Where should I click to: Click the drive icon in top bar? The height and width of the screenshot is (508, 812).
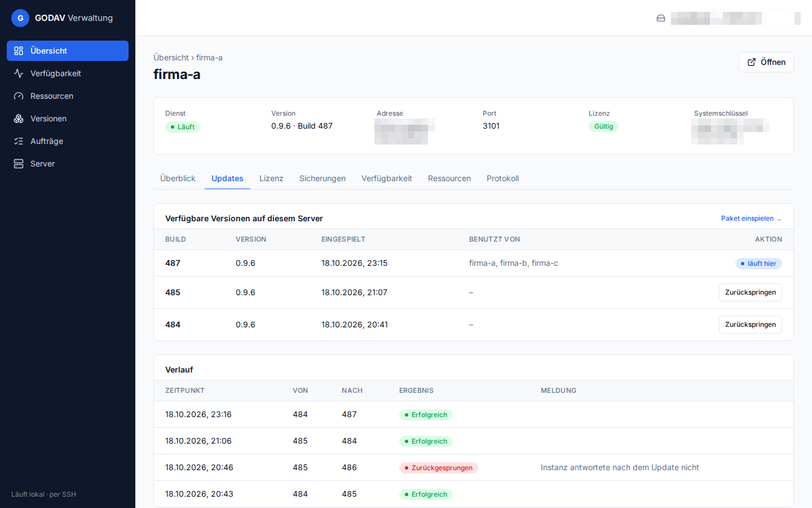(661, 18)
